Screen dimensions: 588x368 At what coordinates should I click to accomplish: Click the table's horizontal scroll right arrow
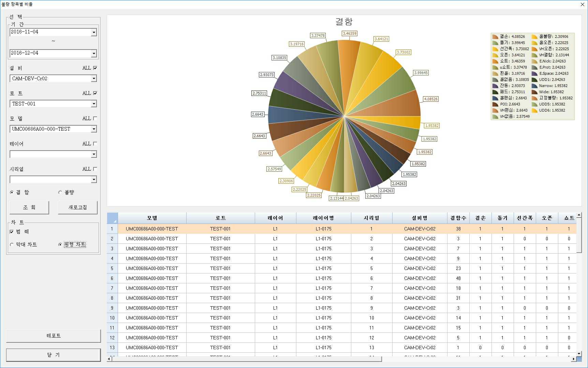pyautogui.click(x=574, y=359)
